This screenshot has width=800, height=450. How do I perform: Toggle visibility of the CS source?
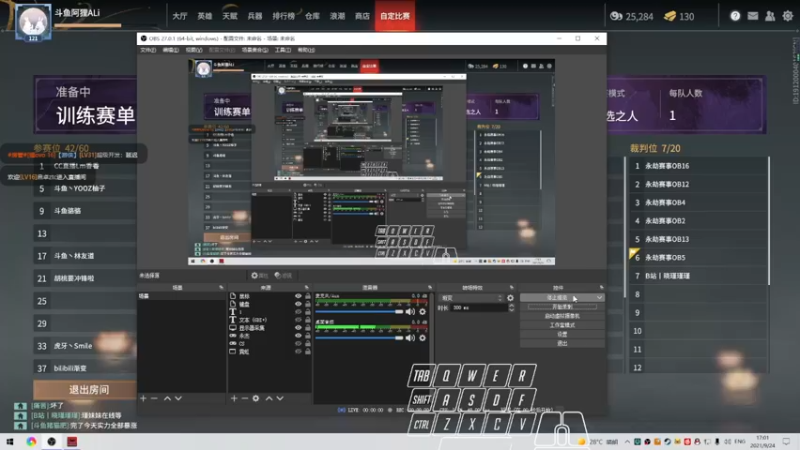coord(298,344)
